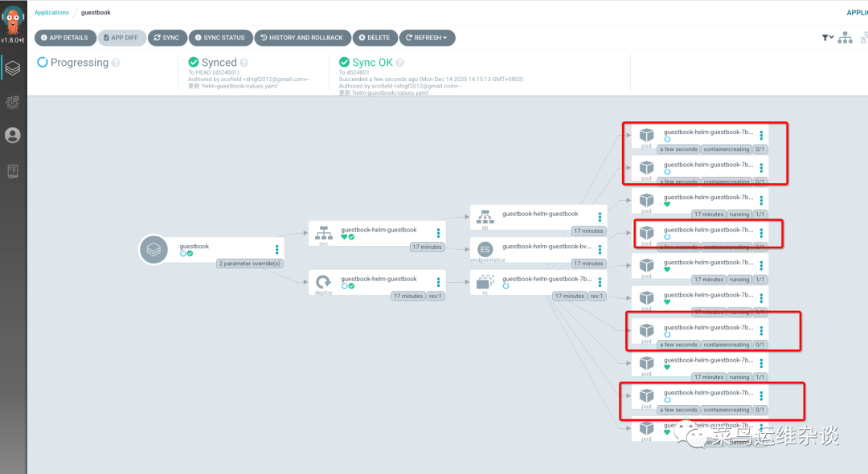
Task: Click deploy node name guestbook-helm-guestbook
Action: coord(379,279)
